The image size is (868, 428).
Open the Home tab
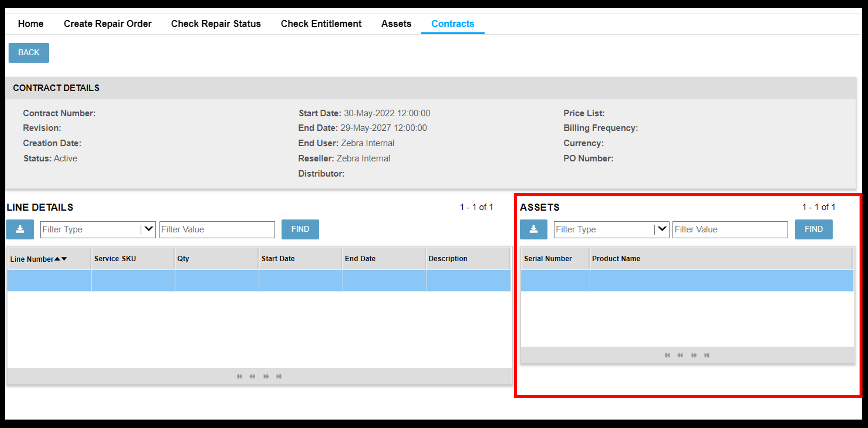click(x=31, y=23)
